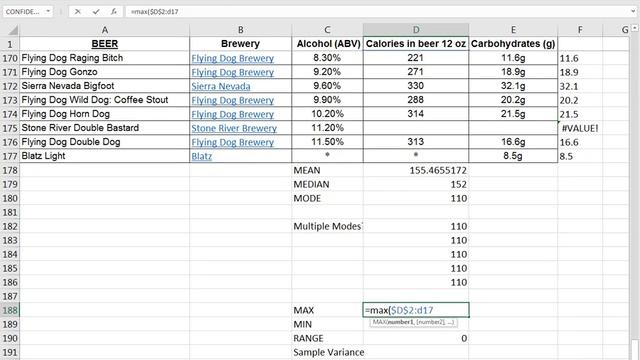The image size is (640, 360).
Task: Click the Brewery header cell
Action: tap(240, 44)
